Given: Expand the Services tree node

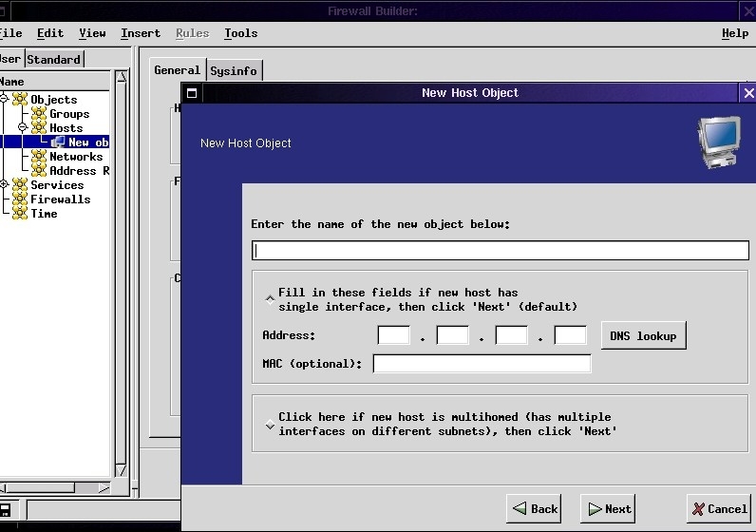Looking at the screenshot, I should point(4,184).
